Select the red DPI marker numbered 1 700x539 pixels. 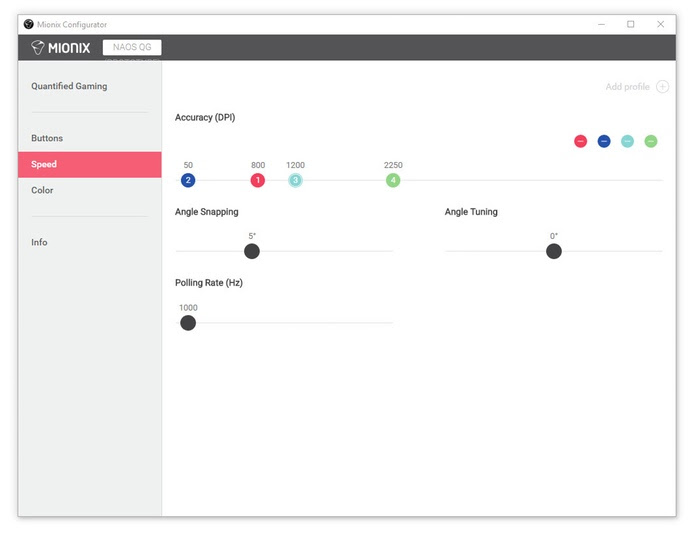(x=258, y=180)
